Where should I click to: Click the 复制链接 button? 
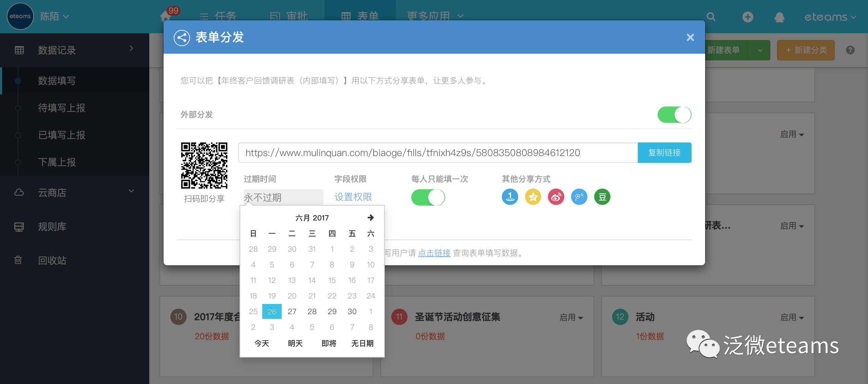pos(664,153)
